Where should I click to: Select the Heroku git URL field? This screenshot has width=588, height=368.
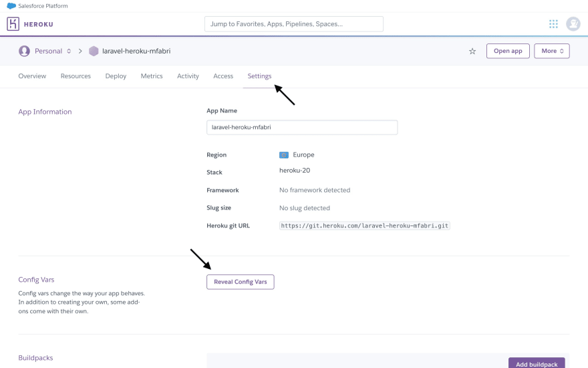pos(365,225)
